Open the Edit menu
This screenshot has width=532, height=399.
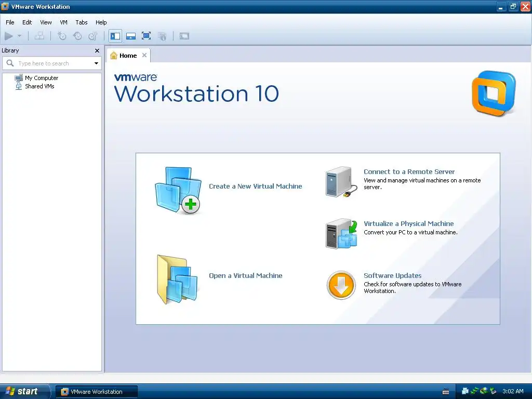[27, 22]
